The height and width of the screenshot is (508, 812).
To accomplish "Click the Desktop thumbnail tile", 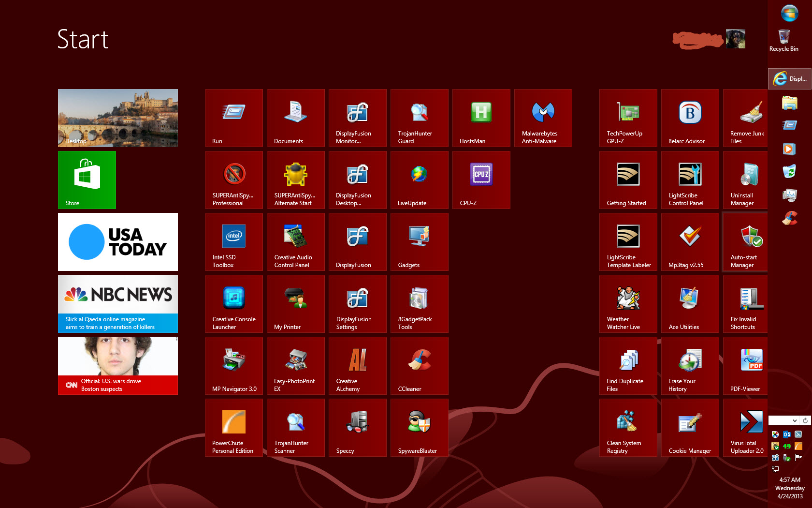I will tap(118, 118).
